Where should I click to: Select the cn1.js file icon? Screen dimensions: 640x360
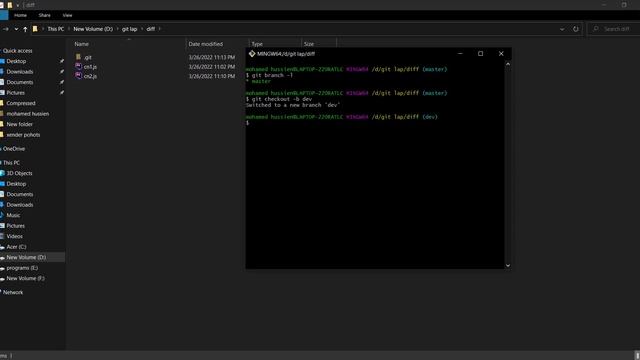(78, 66)
